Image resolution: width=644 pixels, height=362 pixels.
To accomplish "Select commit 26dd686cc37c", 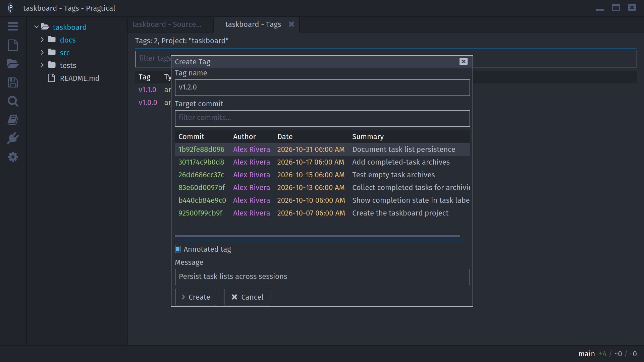I will pos(322,175).
